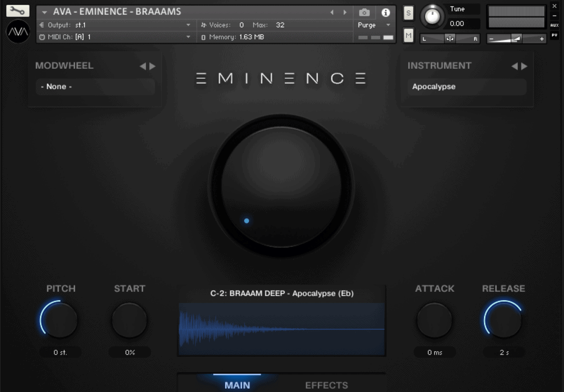Select the previous Instrument arrow

point(515,66)
